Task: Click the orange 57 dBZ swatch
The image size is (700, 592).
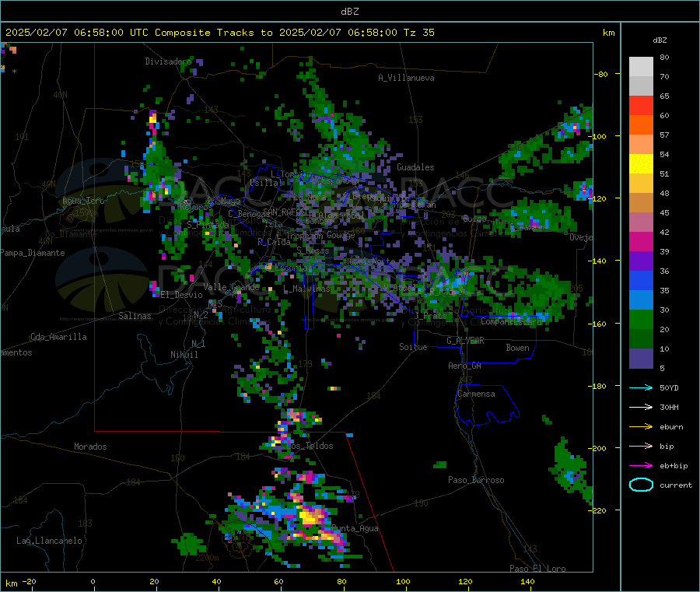Action: click(x=641, y=124)
